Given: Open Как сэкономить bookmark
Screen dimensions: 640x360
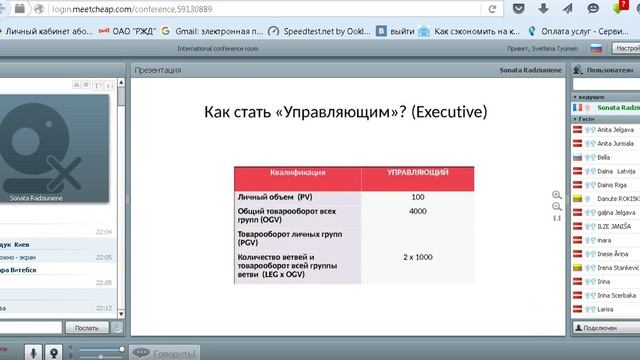Looking at the screenshot, I should click(x=469, y=31).
